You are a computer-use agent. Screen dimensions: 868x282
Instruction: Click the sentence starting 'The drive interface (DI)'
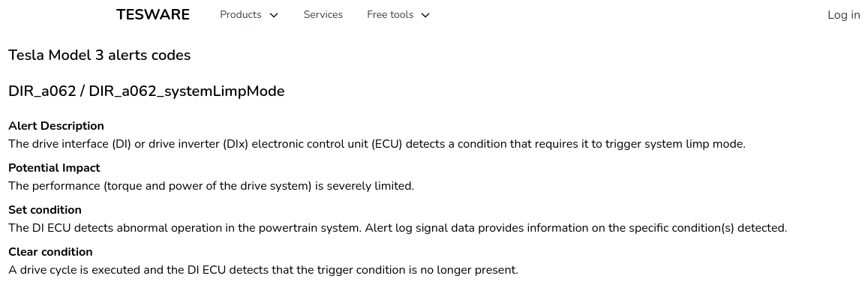377,144
